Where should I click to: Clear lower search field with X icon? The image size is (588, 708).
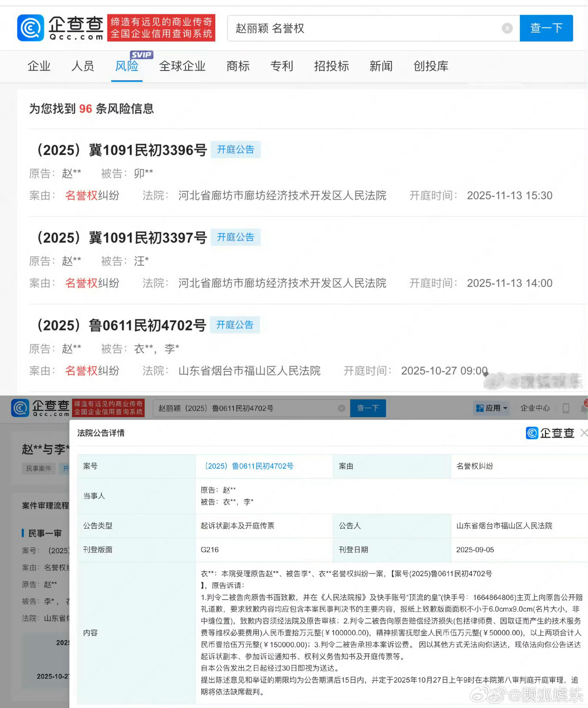pos(342,408)
